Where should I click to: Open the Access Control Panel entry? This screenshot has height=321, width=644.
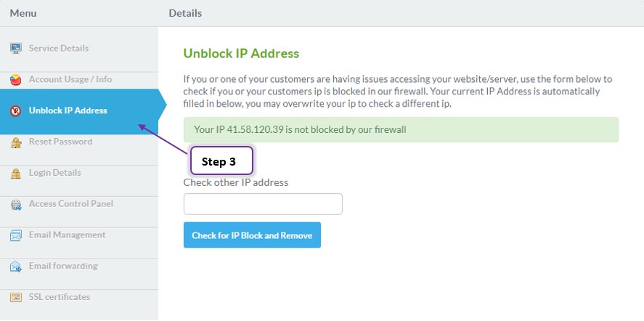click(79, 204)
